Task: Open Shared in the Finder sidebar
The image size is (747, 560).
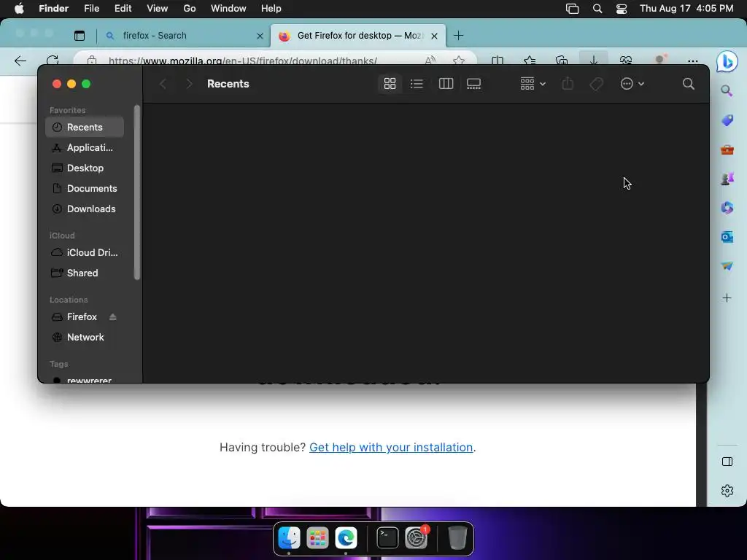Action: [x=85, y=273]
